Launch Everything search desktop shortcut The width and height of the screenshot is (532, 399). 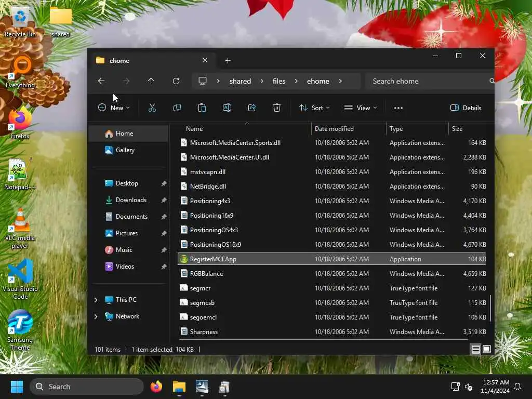(20, 73)
